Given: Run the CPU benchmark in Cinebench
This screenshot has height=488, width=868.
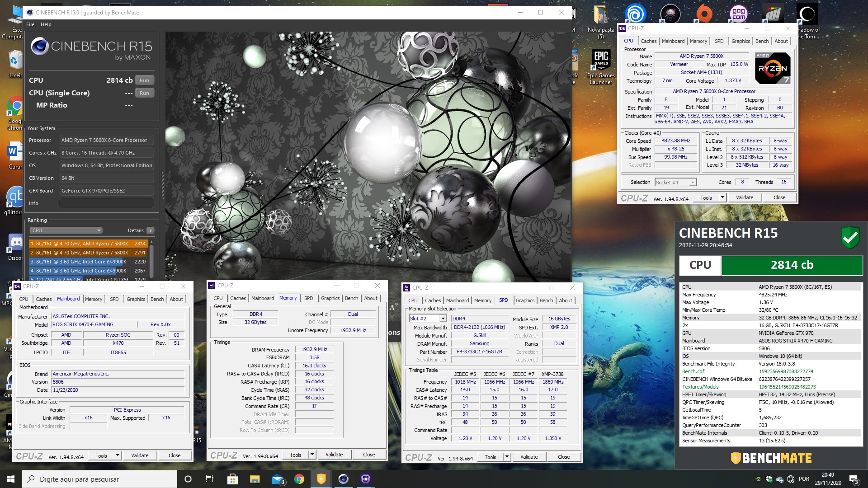Looking at the screenshot, I should point(144,80).
